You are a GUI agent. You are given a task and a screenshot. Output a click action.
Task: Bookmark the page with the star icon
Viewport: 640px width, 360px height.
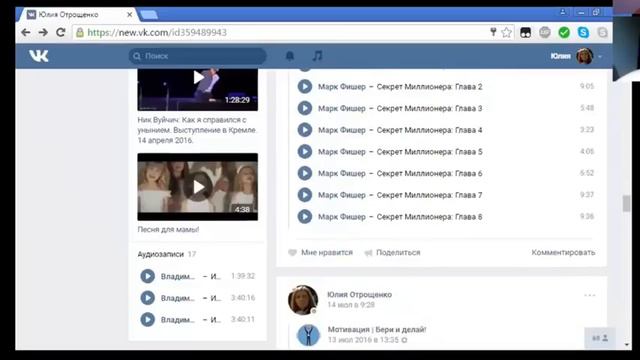tap(507, 32)
